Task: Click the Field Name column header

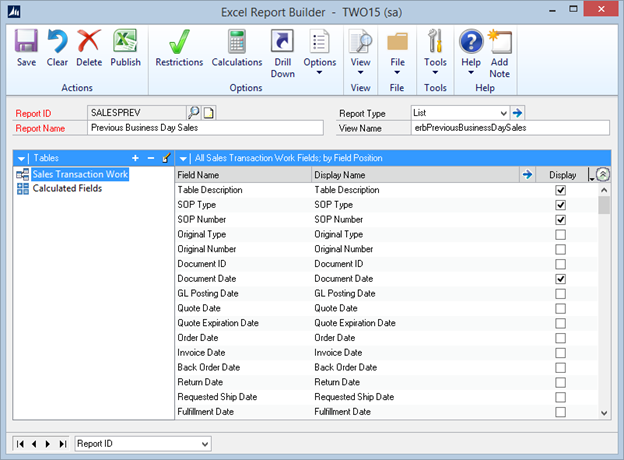Action: point(243,175)
